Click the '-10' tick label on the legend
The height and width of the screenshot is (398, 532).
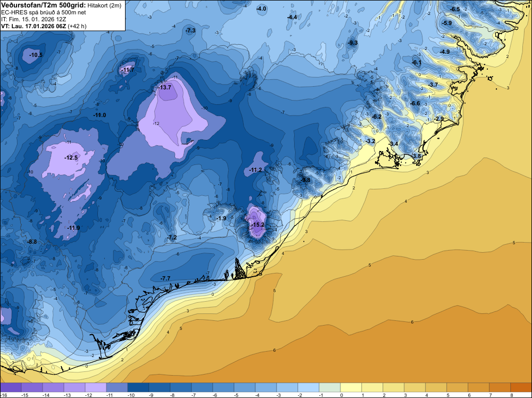131,395
